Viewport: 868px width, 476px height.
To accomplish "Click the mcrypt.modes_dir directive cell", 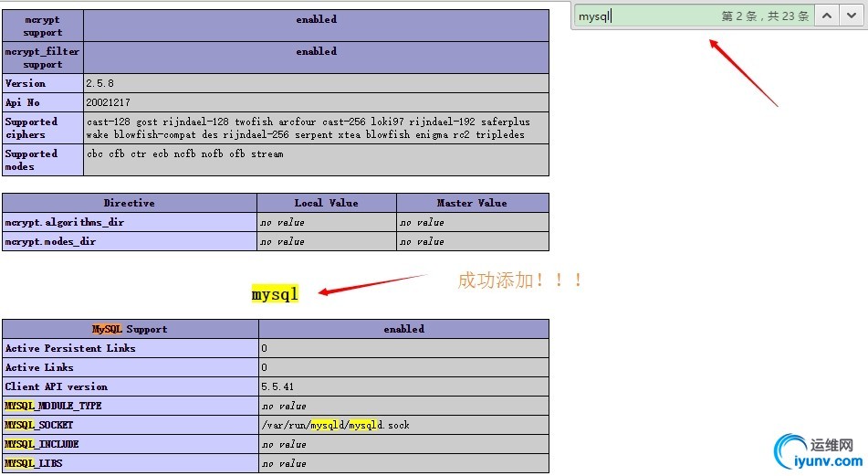I will [130, 241].
